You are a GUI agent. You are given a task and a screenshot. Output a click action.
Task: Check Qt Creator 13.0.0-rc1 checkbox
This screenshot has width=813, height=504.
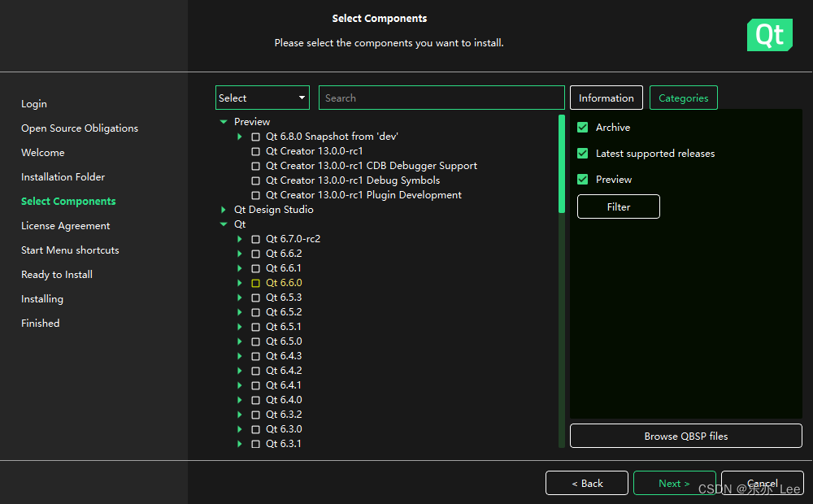(255, 151)
